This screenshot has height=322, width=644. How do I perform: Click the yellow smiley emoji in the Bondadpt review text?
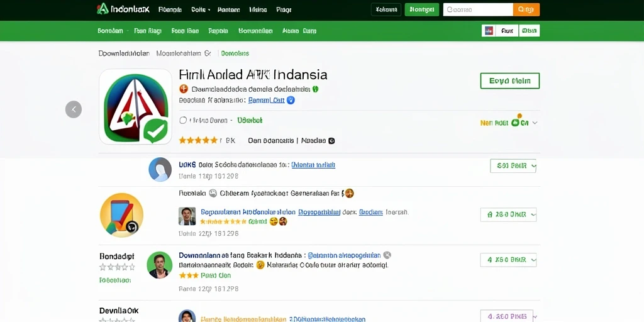click(260, 265)
